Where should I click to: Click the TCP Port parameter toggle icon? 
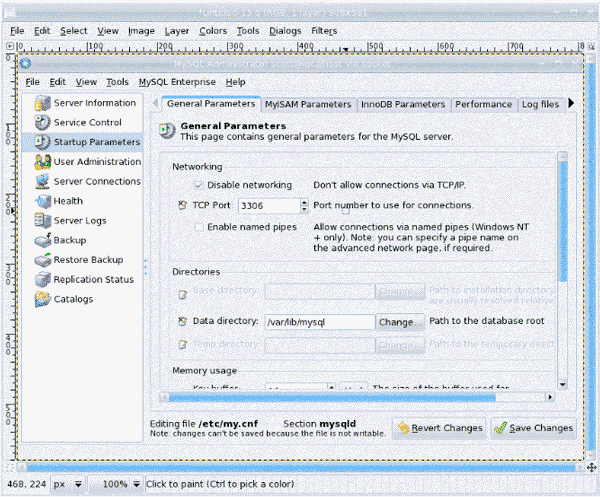tap(183, 205)
